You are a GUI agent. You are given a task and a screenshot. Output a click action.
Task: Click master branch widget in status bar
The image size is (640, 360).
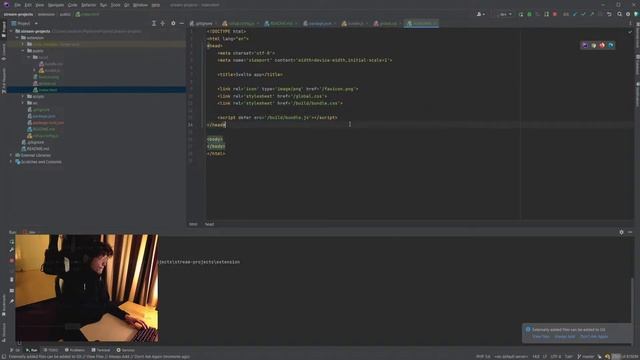586,356
